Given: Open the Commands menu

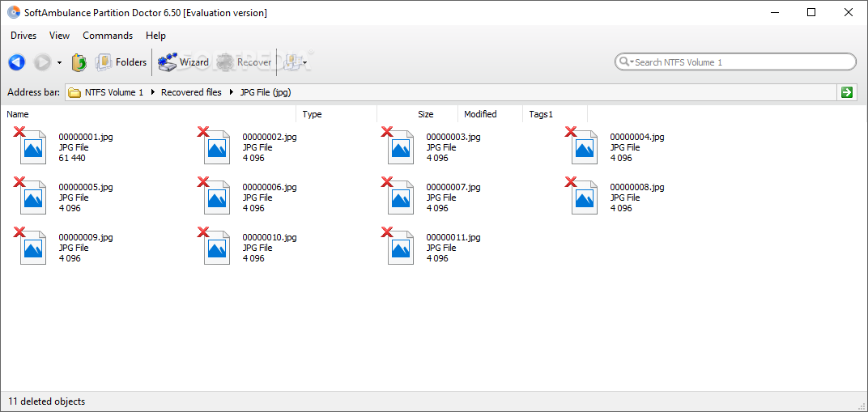Looking at the screenshot, I should [x=108, y=36].
